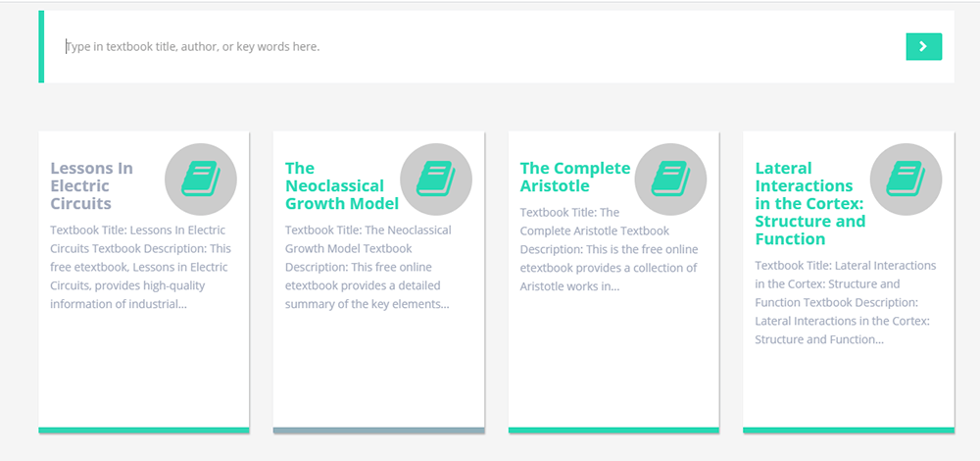This screenshot has height=461, width=980.
Task: Click the green bar under Lateral Interactions card
Action: coord(849,430)
